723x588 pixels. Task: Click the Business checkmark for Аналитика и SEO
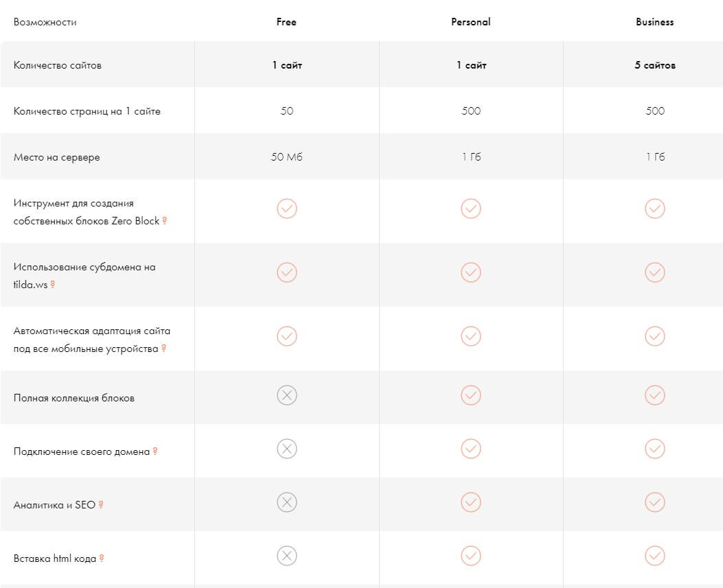655,502
